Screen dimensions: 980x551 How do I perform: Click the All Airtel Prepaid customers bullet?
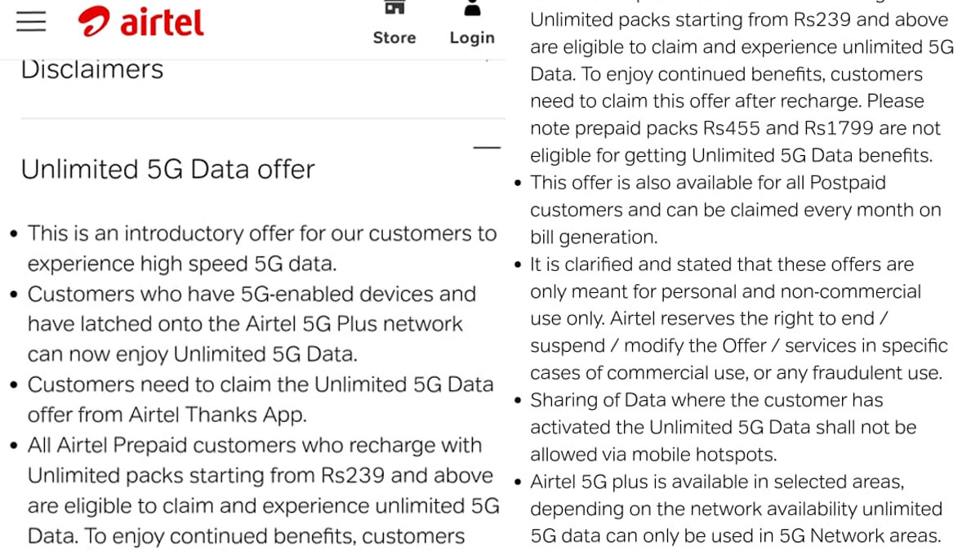click(x=255, y=446)
